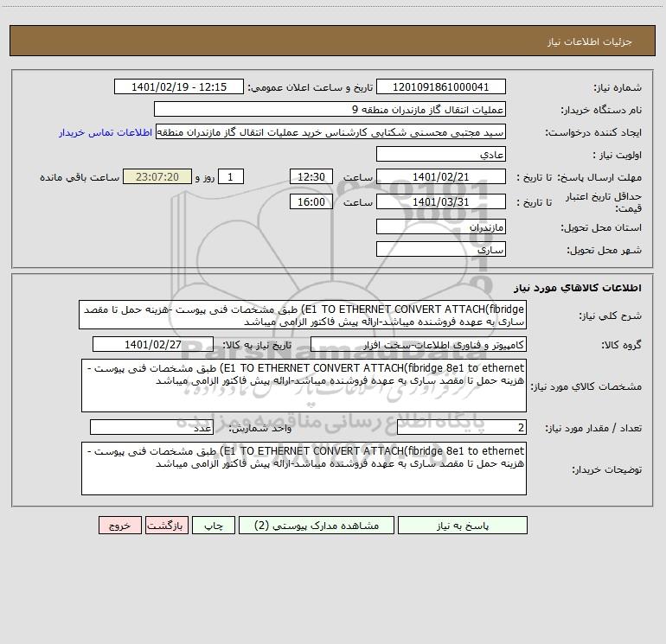Open 'مشاهده مدارک پیوستی (2)' attachments
The width and height of the screenshot is (666, 644).
(317, 525)
